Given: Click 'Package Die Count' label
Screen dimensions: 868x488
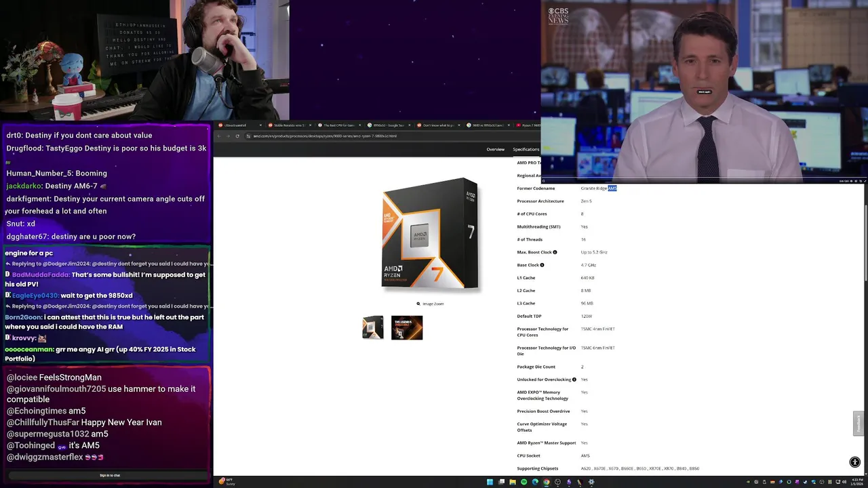Looking at the screenshot, I should pyautogui.click(x=535, y=367).
